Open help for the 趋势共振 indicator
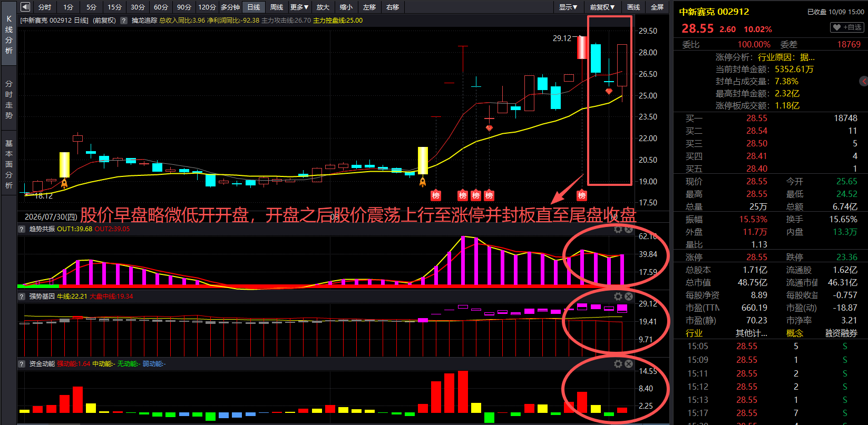868x425 pixels. coord(22,229)
